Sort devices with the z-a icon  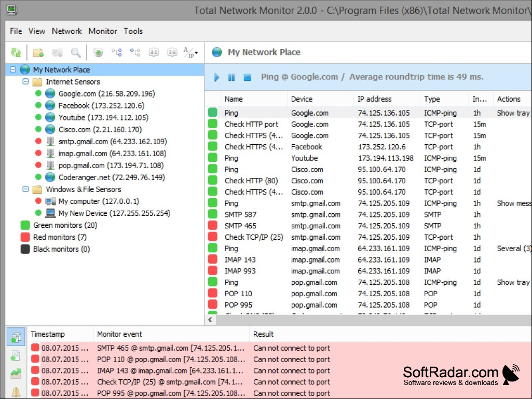point(172,52)
